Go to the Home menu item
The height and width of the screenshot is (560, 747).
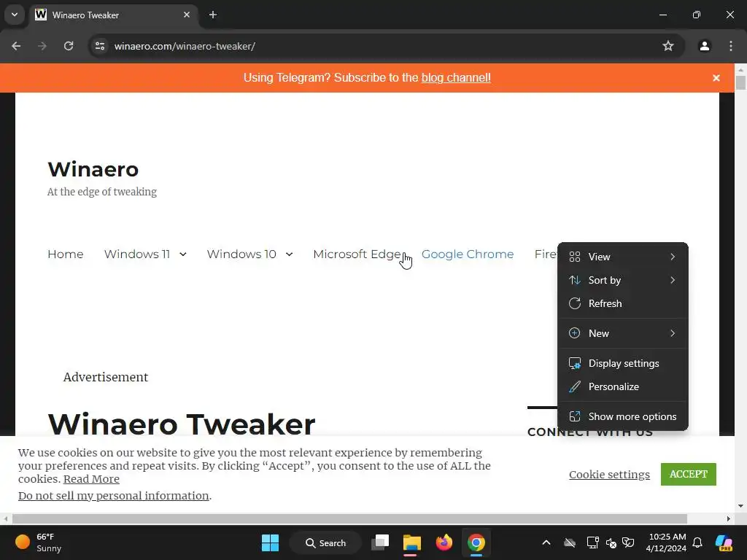tap(65, 254)
